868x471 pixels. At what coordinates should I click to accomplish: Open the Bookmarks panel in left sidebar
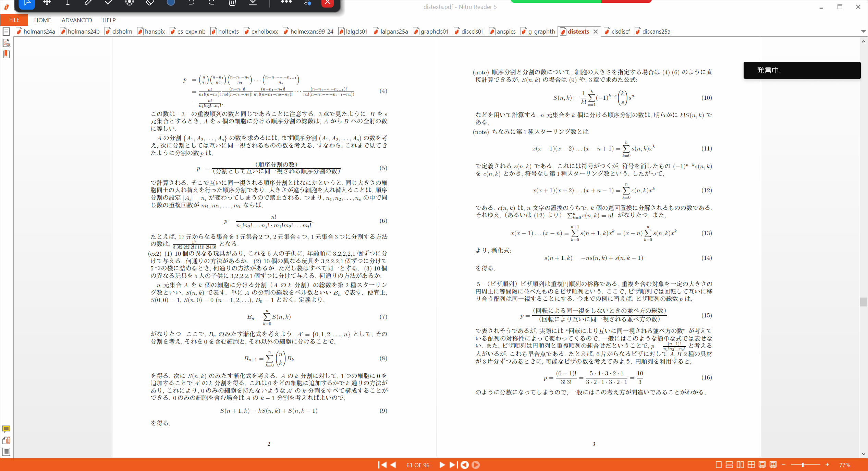coord(6,54)
